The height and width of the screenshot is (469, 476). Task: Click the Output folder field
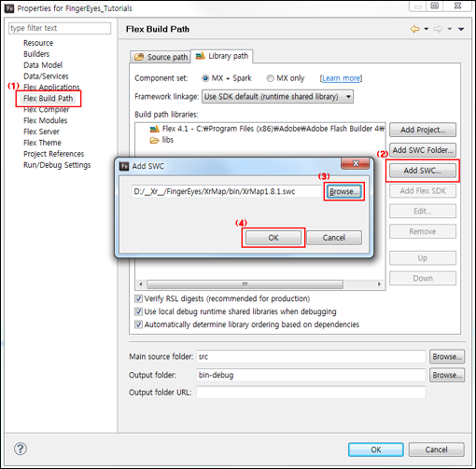(311, 375)
